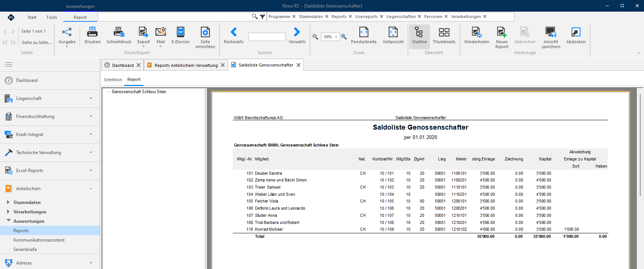The height and width of the screenshot is (269, 644).
Task: Open Serienbriefe in the sidebar
Action: point(25,249)
